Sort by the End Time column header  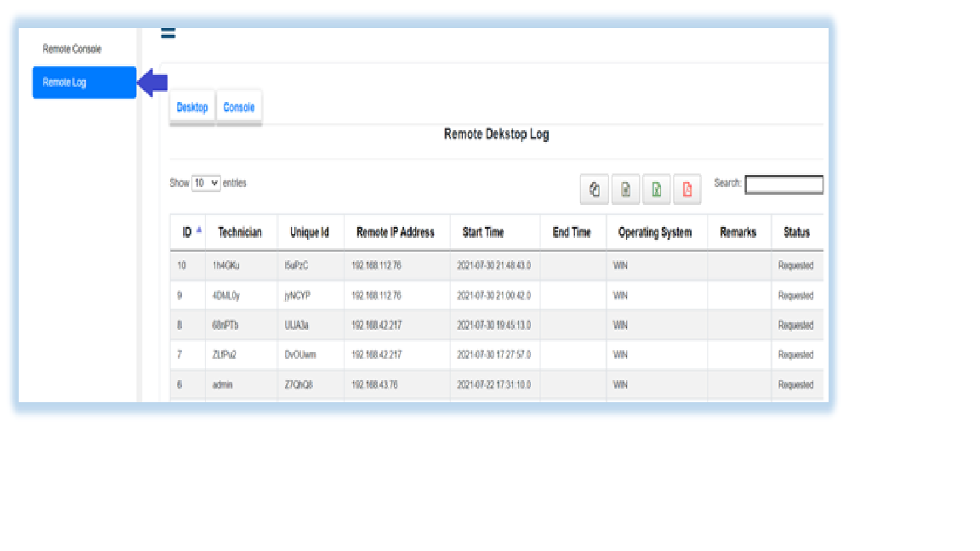tap(572, 232)
